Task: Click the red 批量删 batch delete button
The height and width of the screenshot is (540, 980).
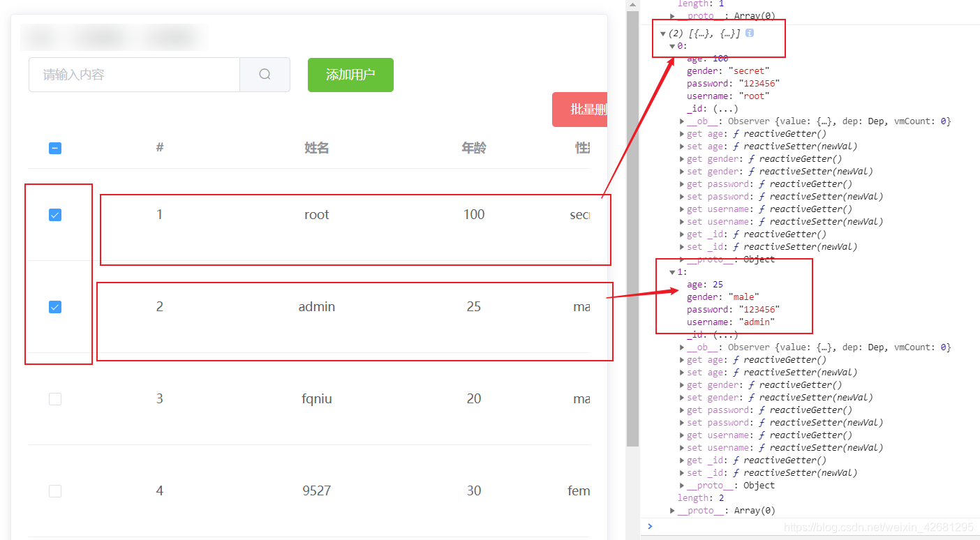Action: tap(580, 110)
